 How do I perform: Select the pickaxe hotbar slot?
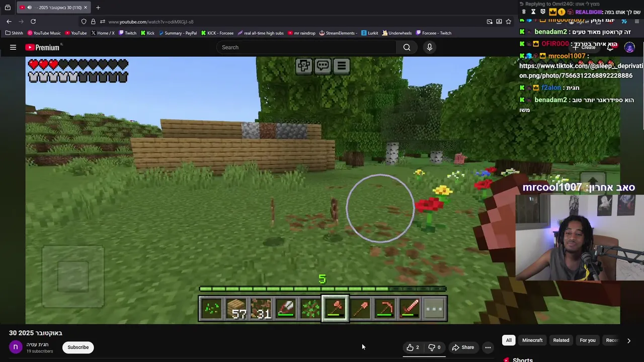pyautogui.click(x=384, y=308)
